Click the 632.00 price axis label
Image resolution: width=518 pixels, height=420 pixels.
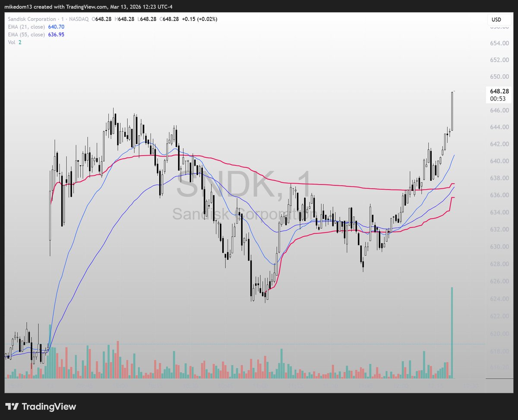tap(499, 229)
